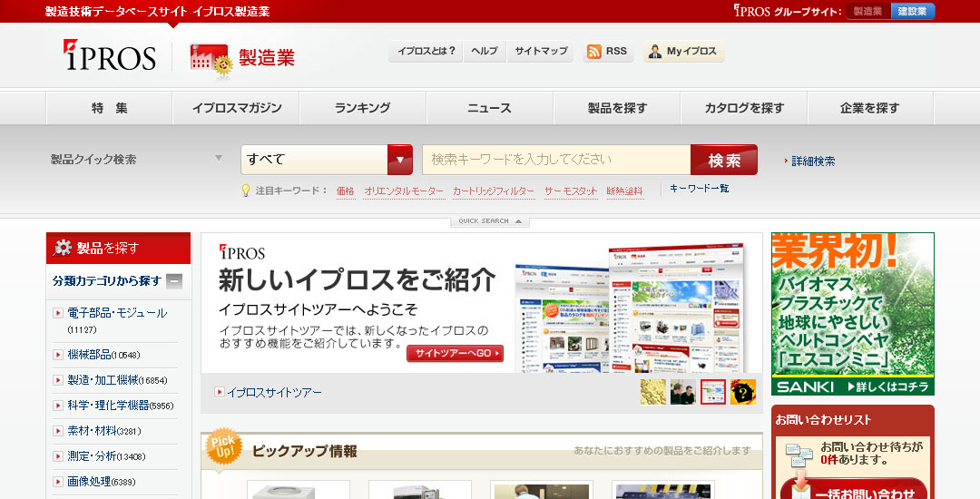
Task: Click the document icon in お問い合わせリスト
Action: point(799,456)
